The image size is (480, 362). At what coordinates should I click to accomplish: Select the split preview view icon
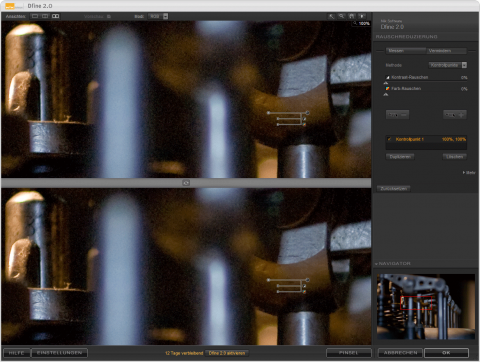[45, 16]
